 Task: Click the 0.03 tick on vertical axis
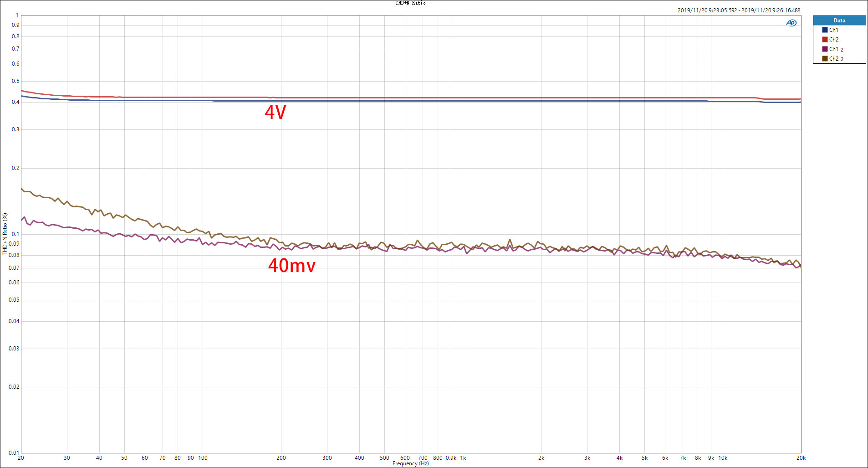point(14,349)
